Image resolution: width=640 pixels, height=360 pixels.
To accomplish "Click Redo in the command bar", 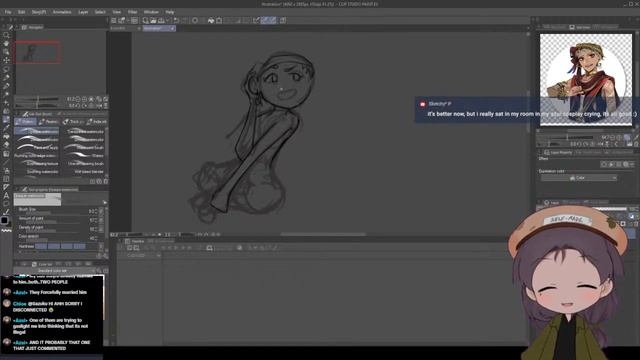I will 184,20.
